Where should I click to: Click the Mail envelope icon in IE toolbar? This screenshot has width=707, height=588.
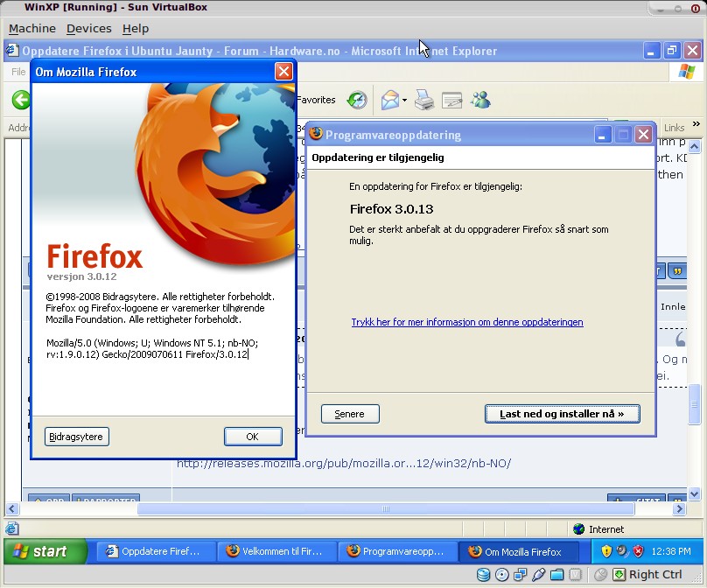[x=389, y=100]
